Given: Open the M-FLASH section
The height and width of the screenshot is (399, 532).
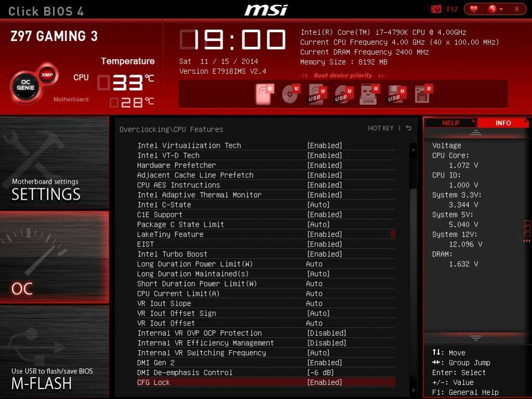Looking at the screenshot, I should coord(54,351).
